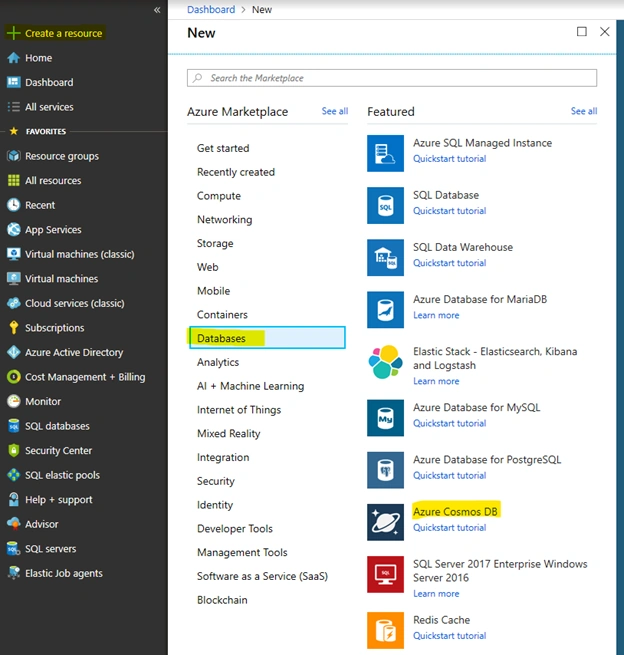
Task: Open the Containers marketplace category
Action: click(222, 315)
